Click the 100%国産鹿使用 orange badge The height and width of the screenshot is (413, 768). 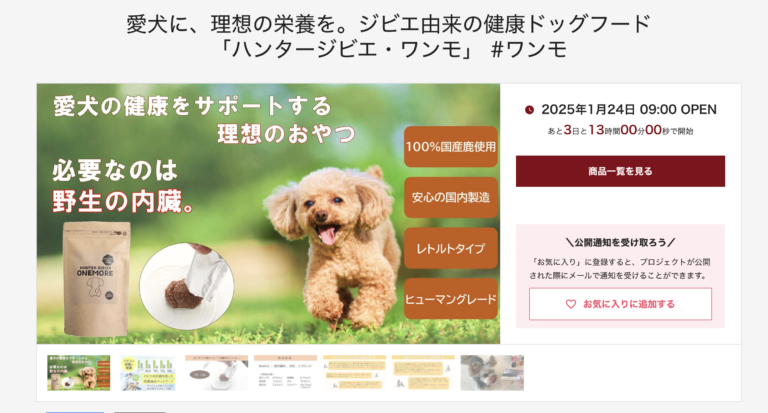(451, 147)
